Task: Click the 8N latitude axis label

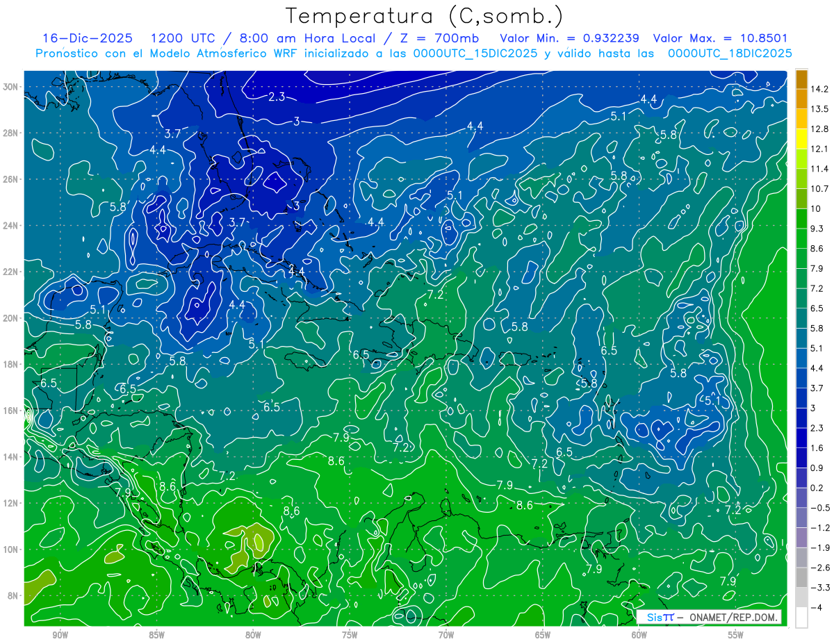Action: pyautogui.click(x=14, y=595)
